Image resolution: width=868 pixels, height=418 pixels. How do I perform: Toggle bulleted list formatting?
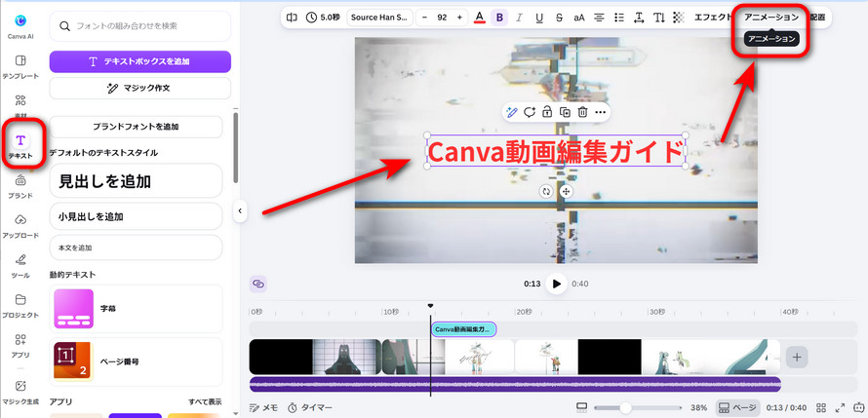[x=619, y=18]
